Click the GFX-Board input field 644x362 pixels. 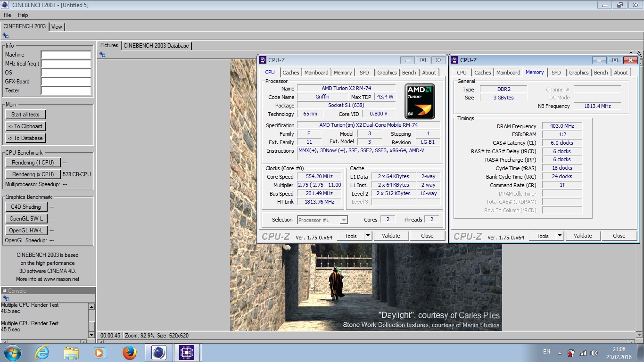tap(66, 82)
